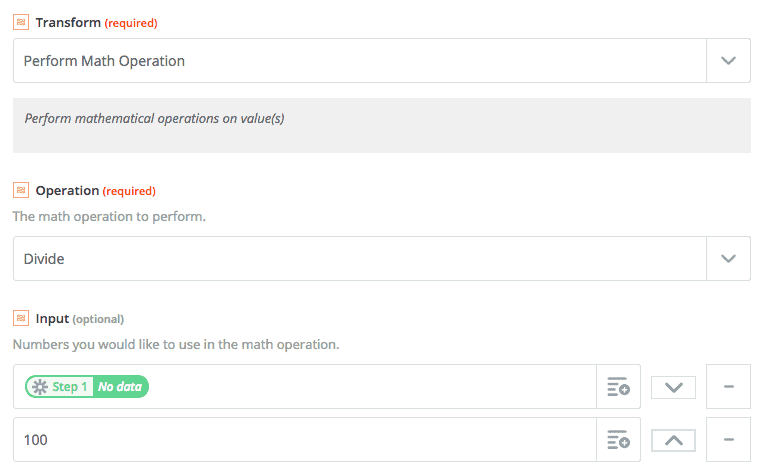Click the orange icon beside Input label
The width and height of the screenshot is (765, 469).
coord(20,318)
